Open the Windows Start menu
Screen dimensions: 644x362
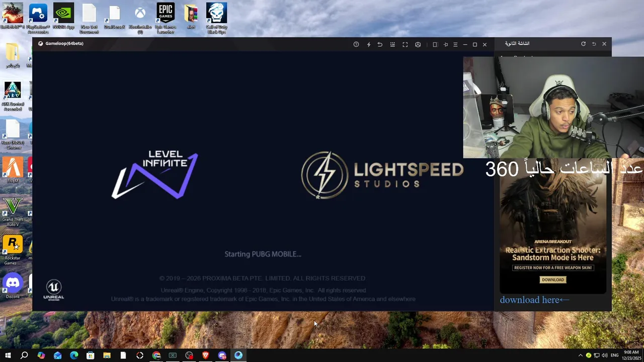(x=8, y=355)
